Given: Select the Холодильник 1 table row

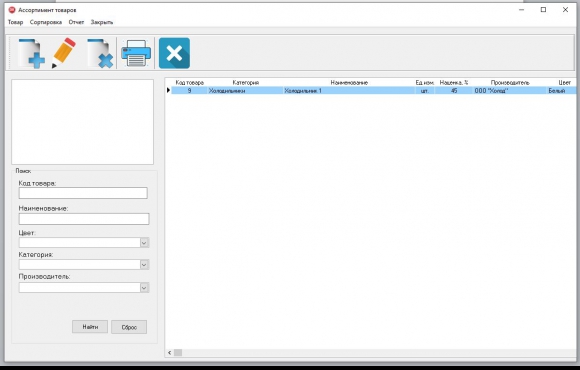Looking at the screenshot, I should click(x=374, y=91).
